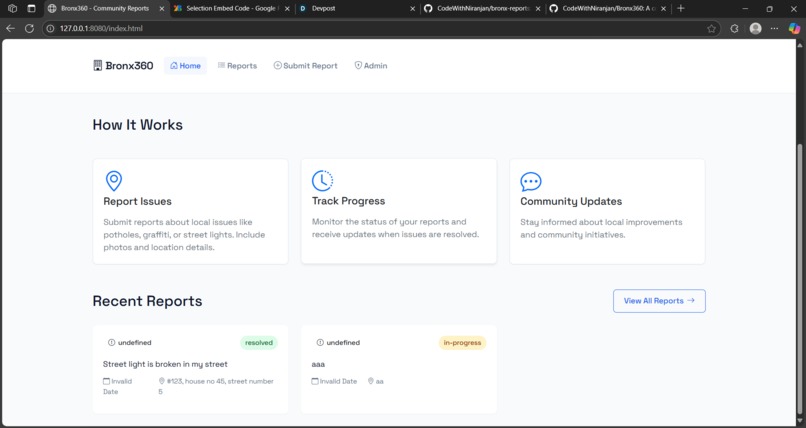Open the workspaces icon in title bar

pyautogui.click(x=12, y=9)
